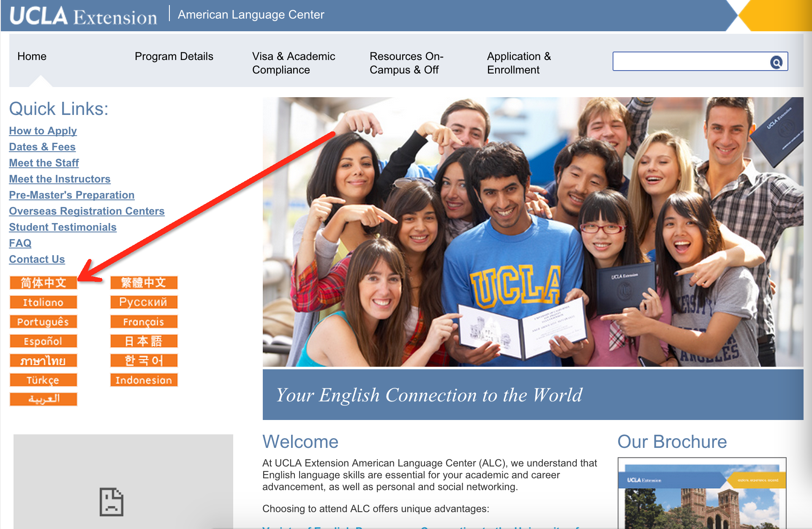Select the 简体中文 language button
Screen dimensions: 812x529
click(44, 283)
